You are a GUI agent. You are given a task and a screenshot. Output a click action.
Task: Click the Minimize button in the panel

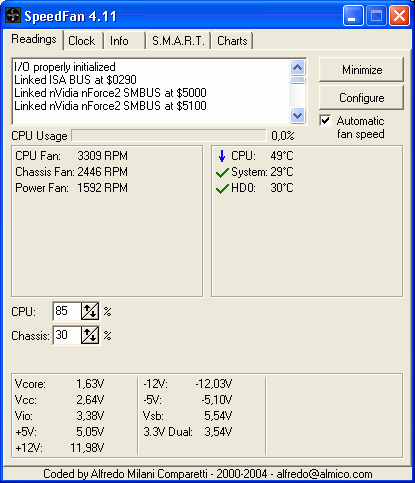click(x=362, y=70)
